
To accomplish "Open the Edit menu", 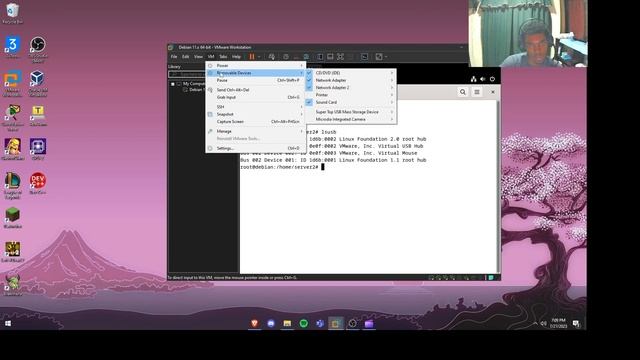I will pos(186,57).
